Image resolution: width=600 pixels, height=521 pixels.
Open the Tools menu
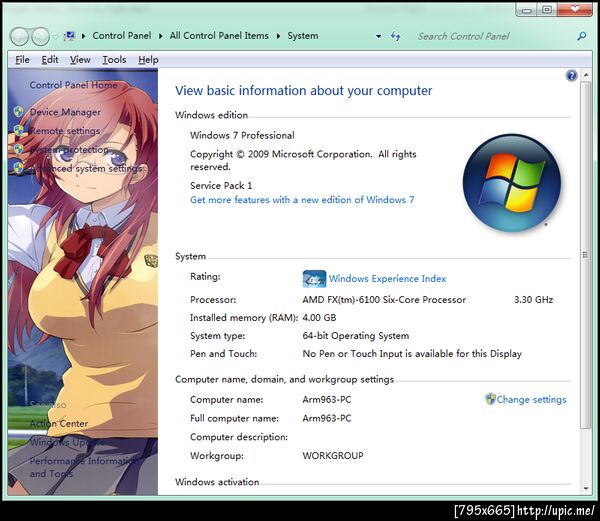pyautogui.click(x=114, y=60)
